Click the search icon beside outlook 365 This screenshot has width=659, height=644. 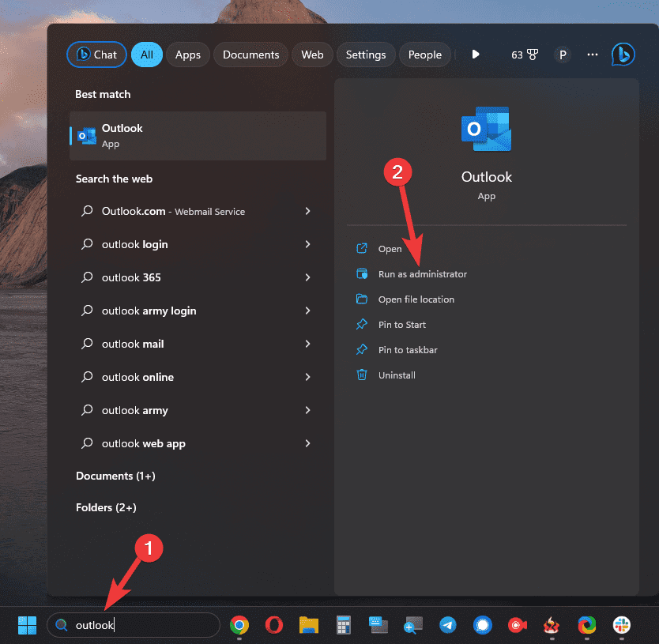[87, 277]
